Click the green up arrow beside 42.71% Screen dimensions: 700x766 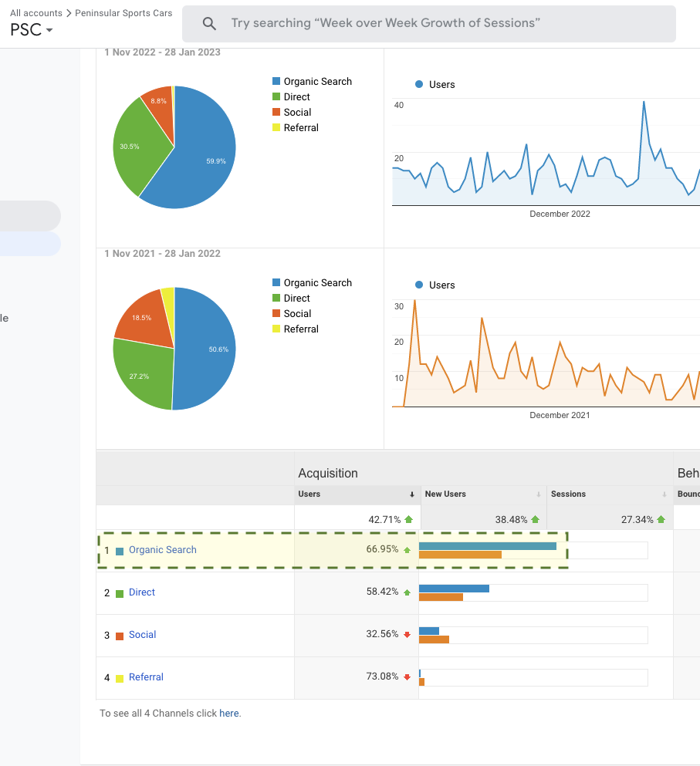[x=409, y=519]
